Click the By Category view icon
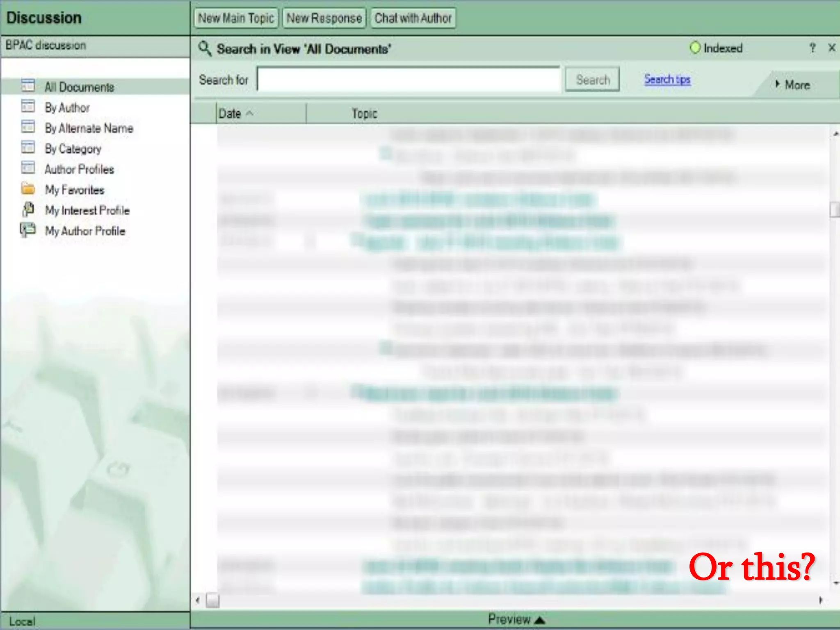Screen dimensions: 840x630 [x=28, y=147]
